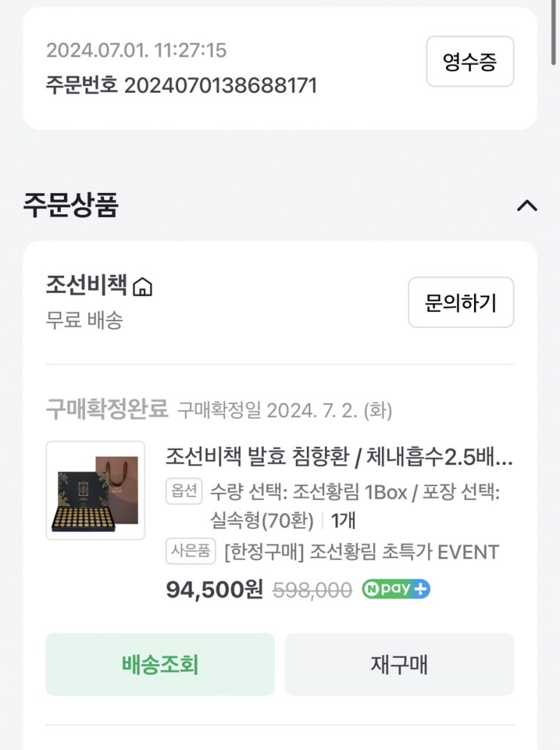Reorder the item with 재구매
This screenshot has height=750, width=560.
coord(399,664)
